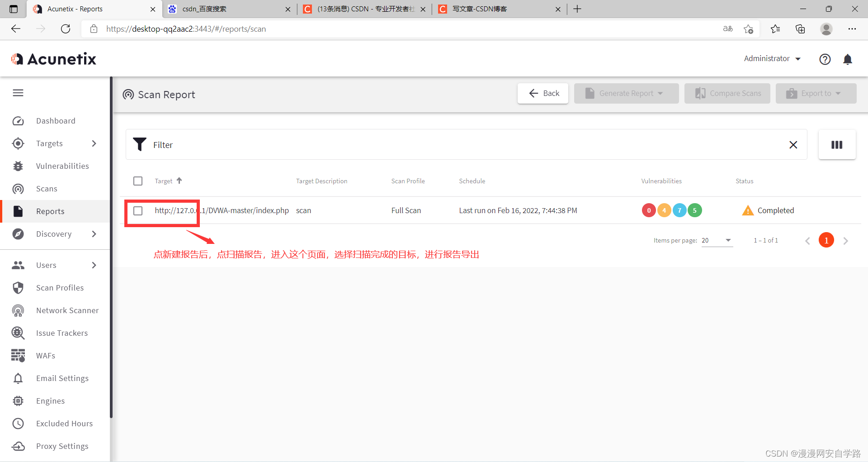Click the Targets crosshair icon
868x462 pixels.
coord(18,143)
